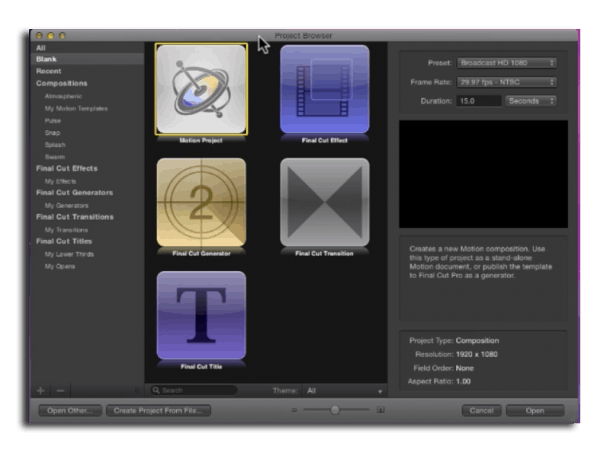
Task: Click Create Project From File... button
Action: tap(158, 411)
